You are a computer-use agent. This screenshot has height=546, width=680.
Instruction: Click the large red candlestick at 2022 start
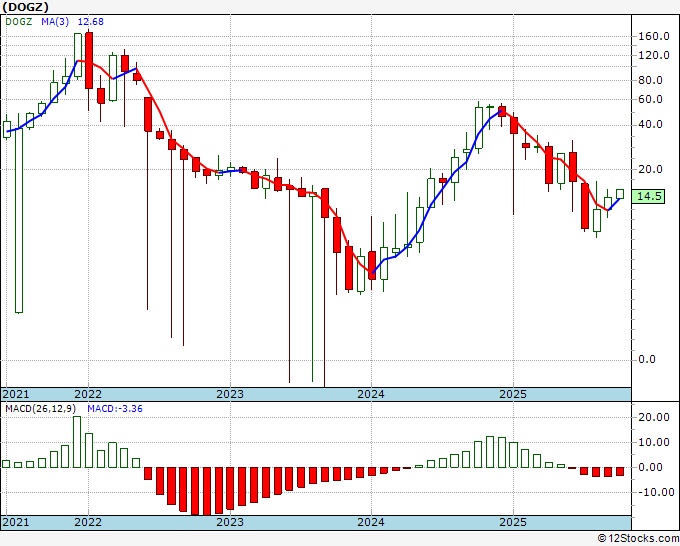pos(89,61)
